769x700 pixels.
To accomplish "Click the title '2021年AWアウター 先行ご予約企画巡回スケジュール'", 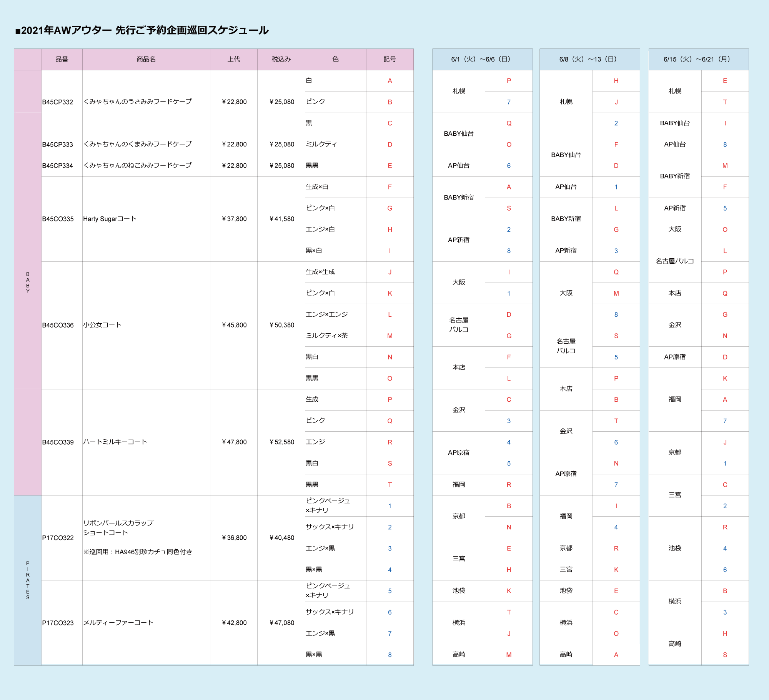I will coord(142,30).
